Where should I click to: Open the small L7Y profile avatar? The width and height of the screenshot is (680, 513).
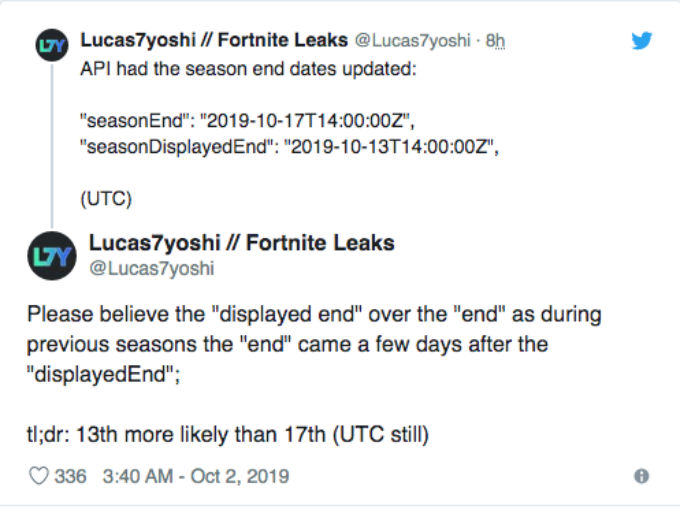(52, 45)
